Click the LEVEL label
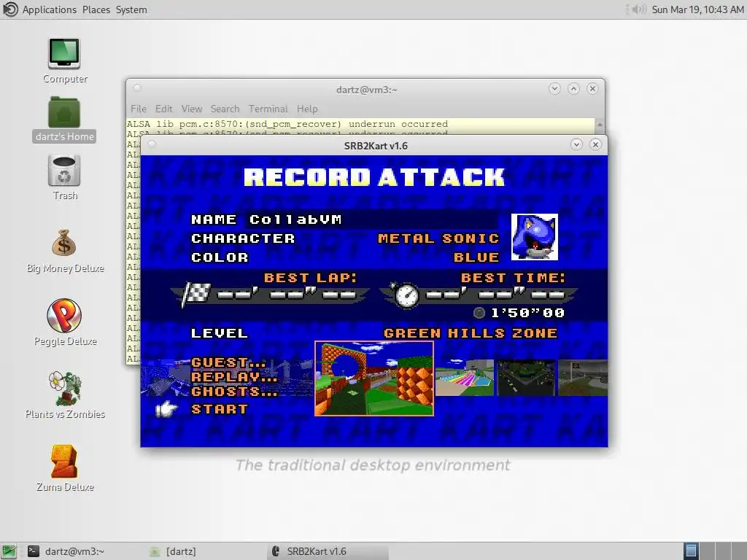747x560 pixels. click(x=220, y=332)
